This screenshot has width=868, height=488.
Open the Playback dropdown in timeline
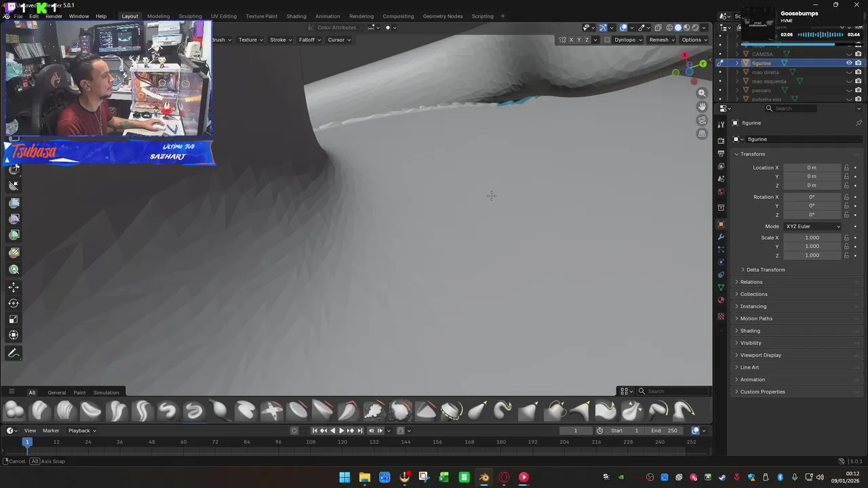pyautogui.click(x=82, y=430)
